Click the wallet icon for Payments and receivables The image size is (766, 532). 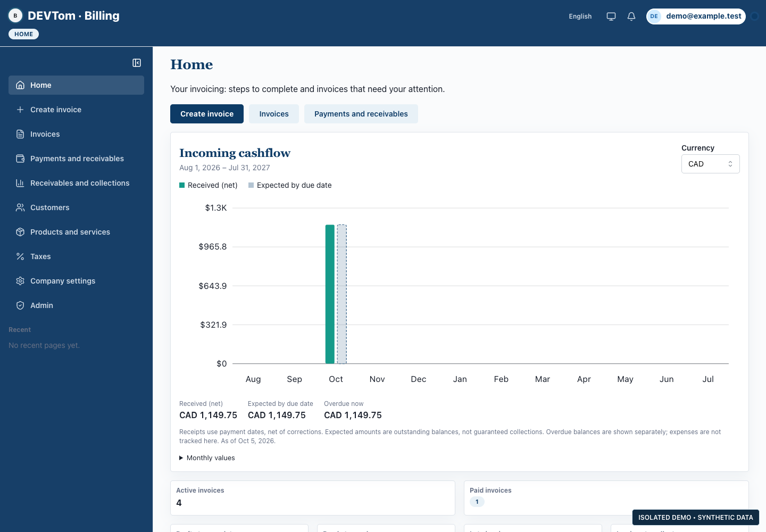point(20,159)
